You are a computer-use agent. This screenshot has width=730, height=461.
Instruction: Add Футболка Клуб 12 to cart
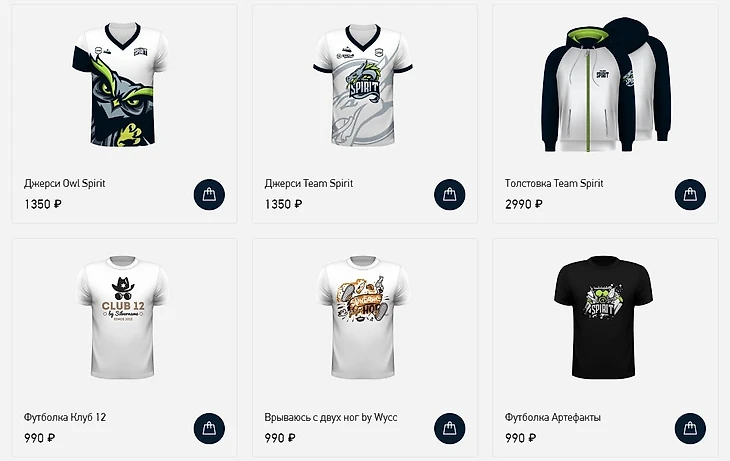pyautogui.click(x=210, y=429)
